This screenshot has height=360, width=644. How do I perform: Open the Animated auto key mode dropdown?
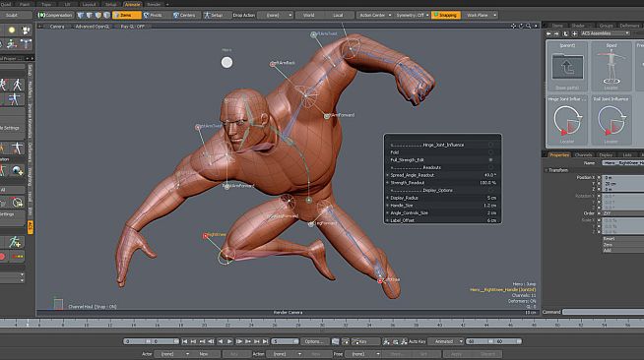coord(446,341)
